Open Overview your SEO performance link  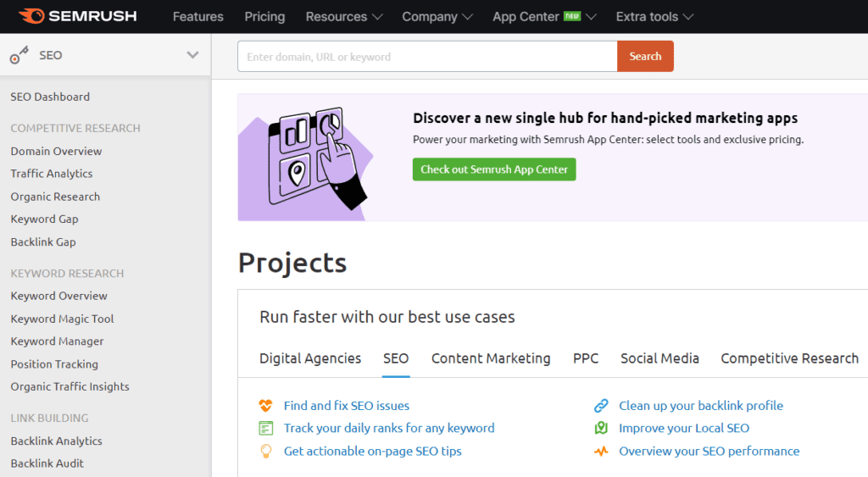(x=709, y=452)
